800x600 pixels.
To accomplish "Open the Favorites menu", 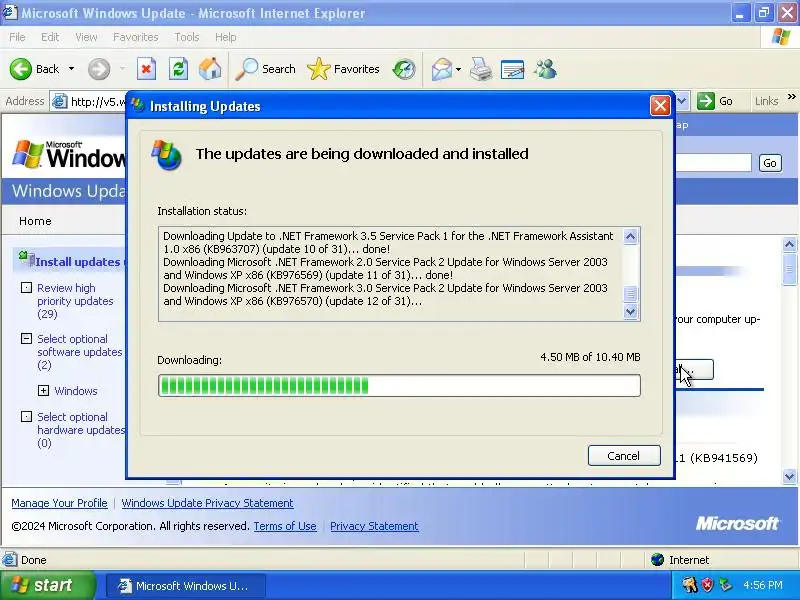I will [x=136, y=37].
